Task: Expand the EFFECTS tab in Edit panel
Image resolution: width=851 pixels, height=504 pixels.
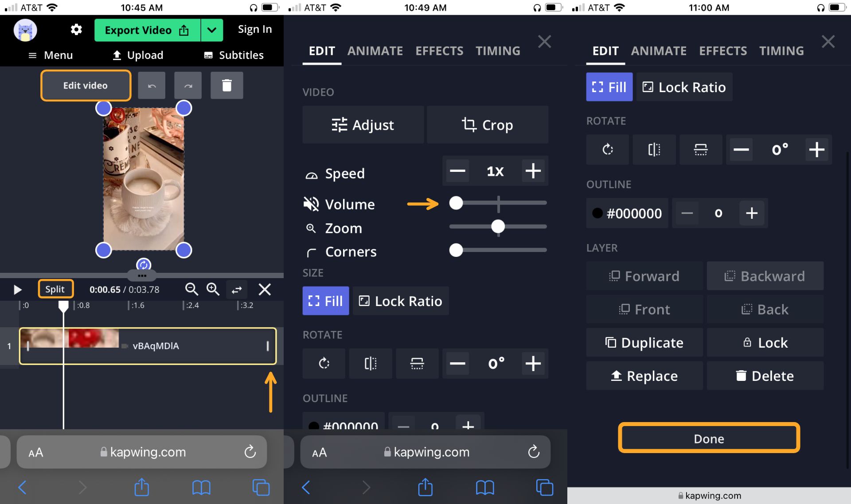Action: [439, 51]
